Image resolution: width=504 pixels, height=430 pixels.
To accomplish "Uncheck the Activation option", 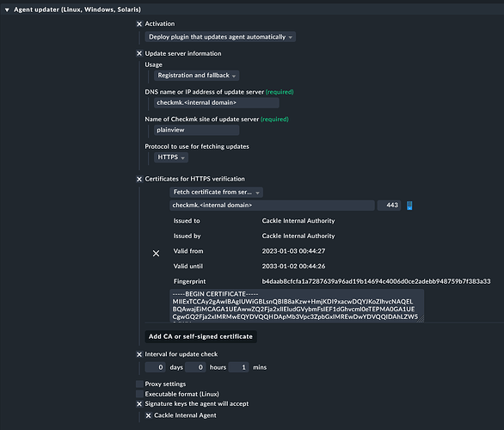I will 139,24.
